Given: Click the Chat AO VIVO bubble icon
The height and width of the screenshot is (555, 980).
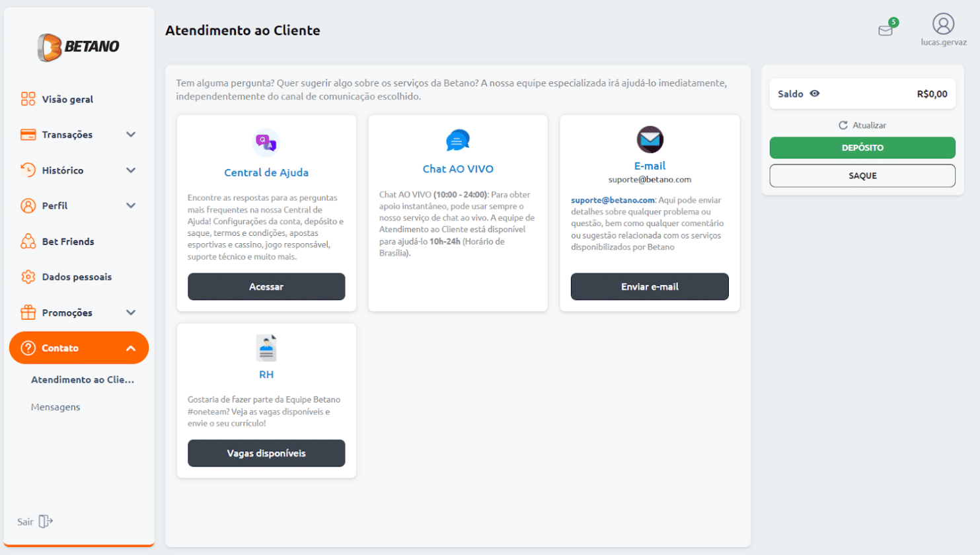Looking at the screenshot, I should [x=457, y=140].
